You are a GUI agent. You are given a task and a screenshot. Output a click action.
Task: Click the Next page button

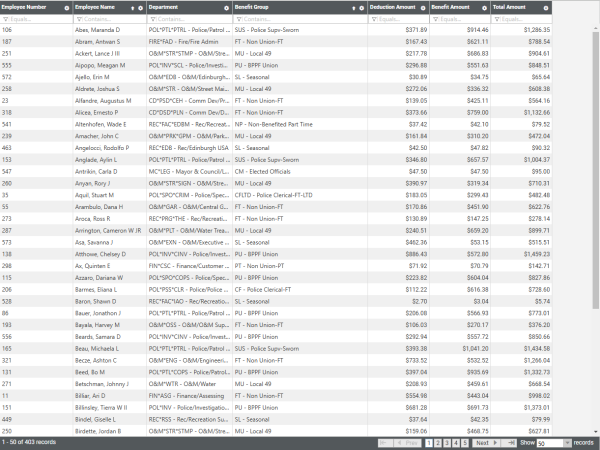486,443
